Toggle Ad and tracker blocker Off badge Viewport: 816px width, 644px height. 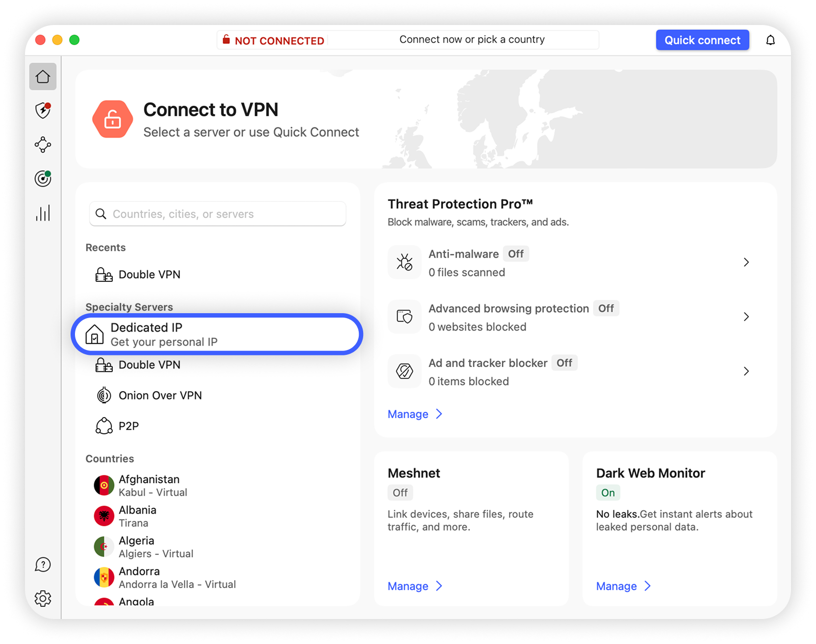coord(564,363)
